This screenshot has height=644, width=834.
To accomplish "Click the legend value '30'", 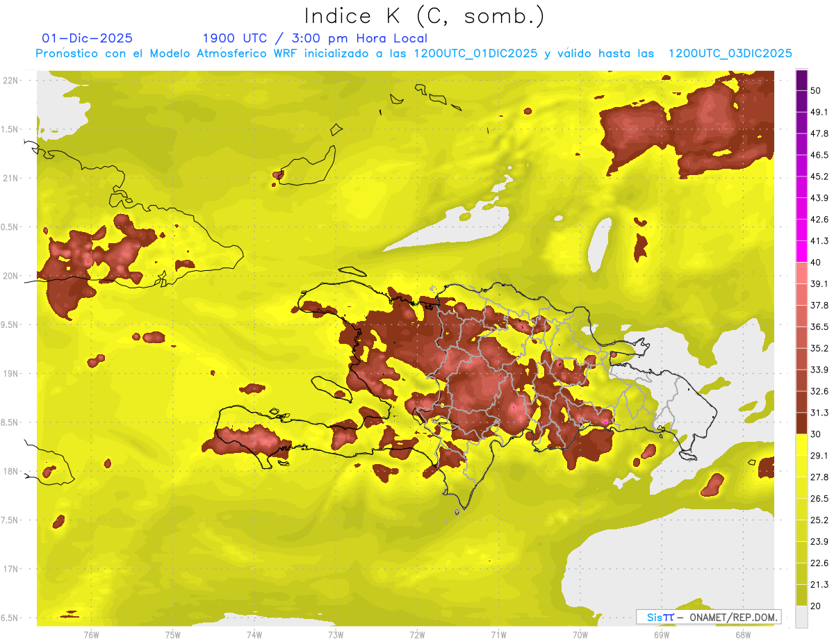I will (817, 434).
